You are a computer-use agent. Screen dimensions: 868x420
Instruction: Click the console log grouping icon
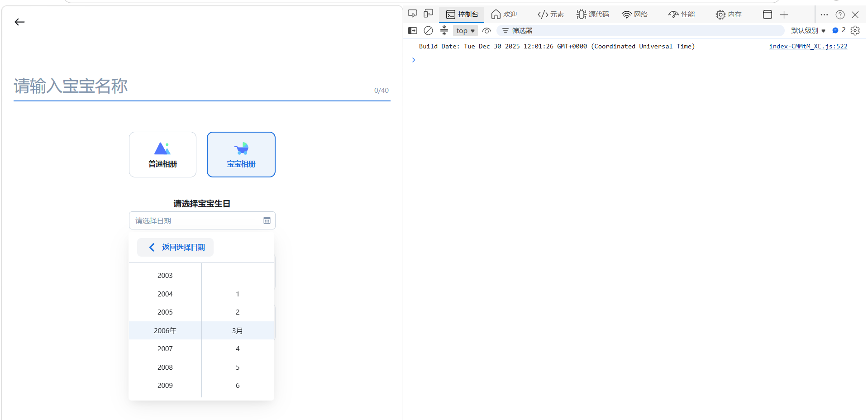[444, 30]
